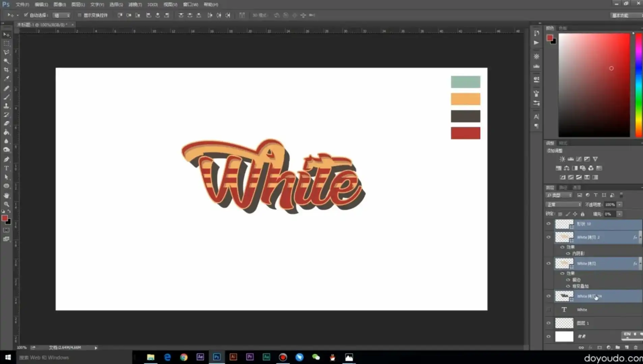
Task: Open the 滤镜(T) Filter menu
Action: tap(135, 4)
